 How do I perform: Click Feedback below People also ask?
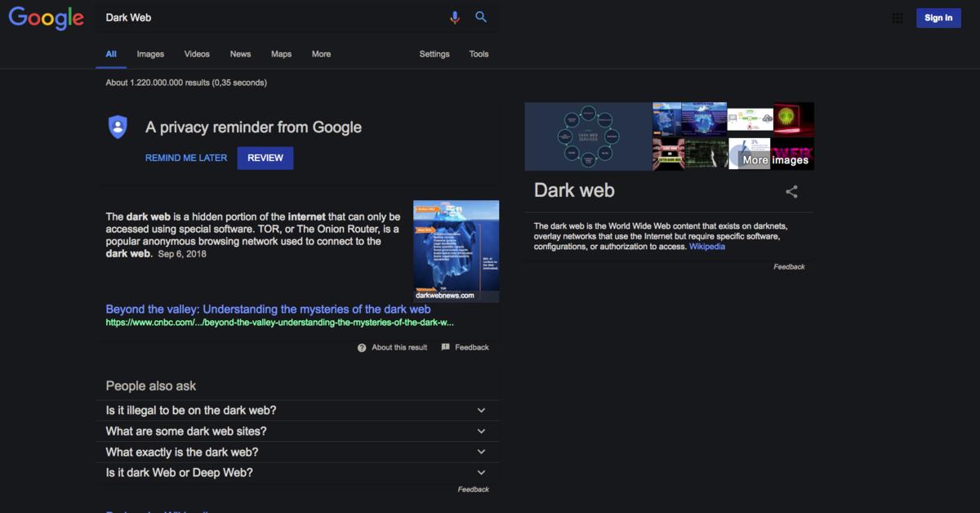click(x=474, y=489)
